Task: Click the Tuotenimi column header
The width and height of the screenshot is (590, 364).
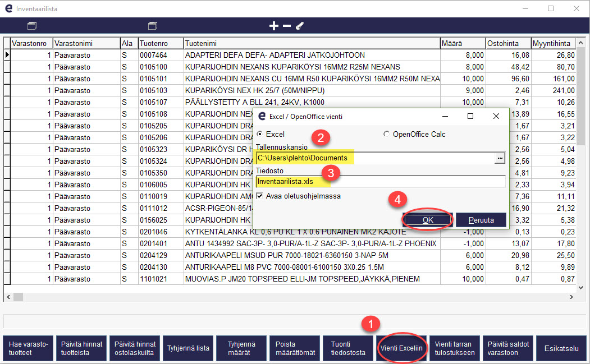Action: point(312,43)
